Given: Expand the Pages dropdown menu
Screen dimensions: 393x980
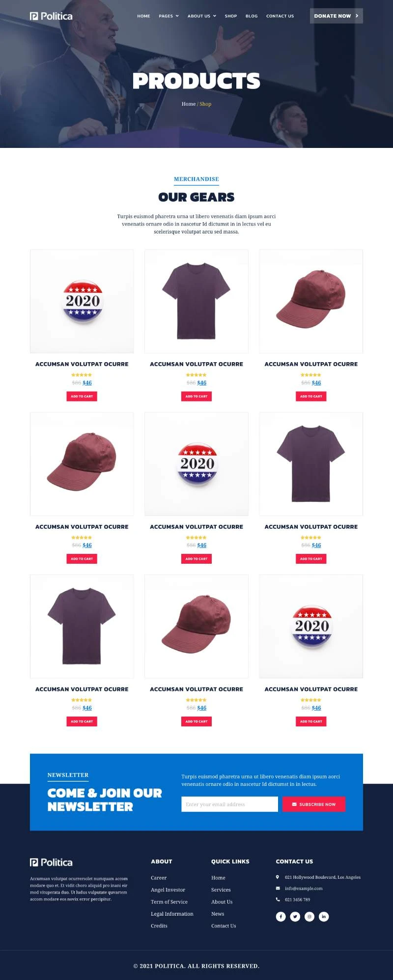Looking at the screenshot, I should (168, 16).
